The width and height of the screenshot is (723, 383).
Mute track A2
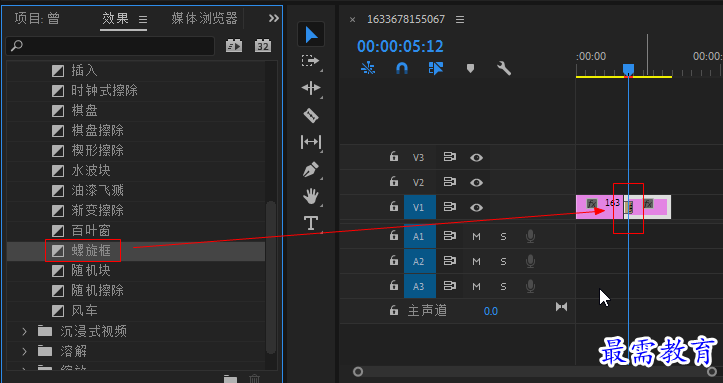point(476,261)
